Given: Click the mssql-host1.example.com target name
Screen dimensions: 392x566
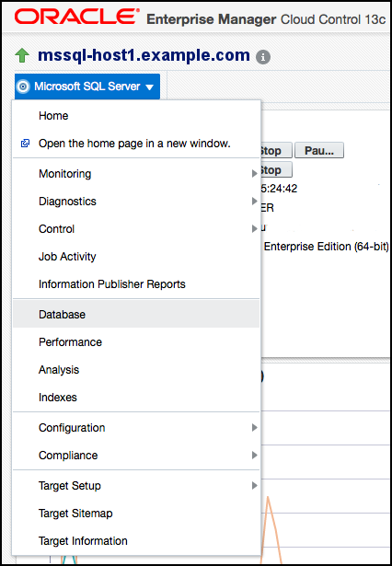Looking at the screenshot, I should click(x=144, y=55).
